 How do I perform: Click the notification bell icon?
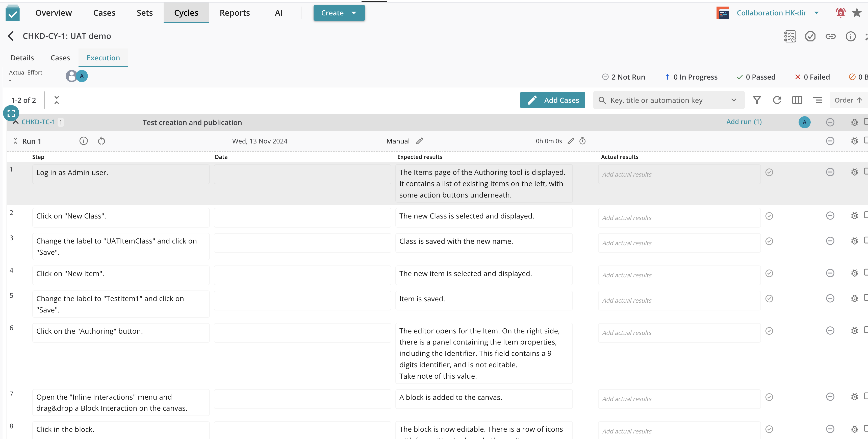click(x=840, y=13)
